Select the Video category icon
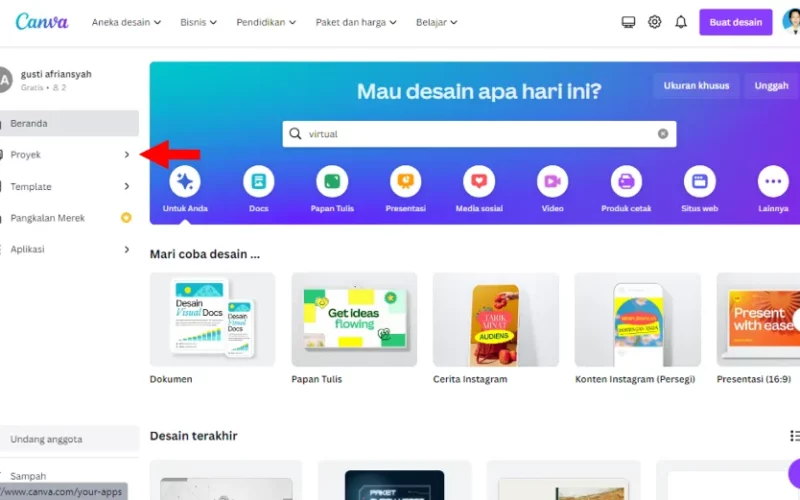Viewport: 800px width, 500px height. [553, 181]
